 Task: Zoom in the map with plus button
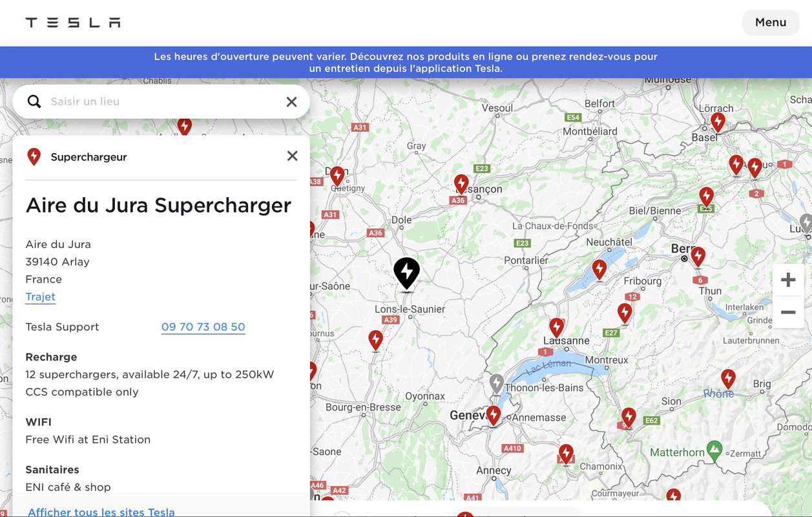[788, 280]
